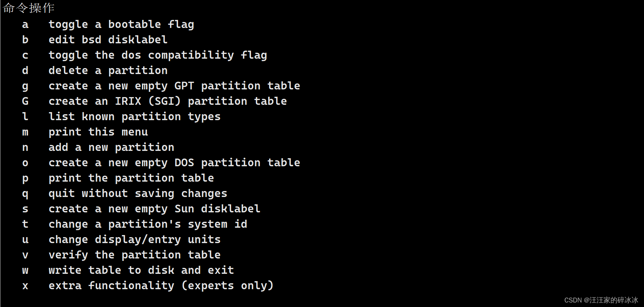
Task: Click the 'print the partition table' line
Action: click(x=131, y=178)
